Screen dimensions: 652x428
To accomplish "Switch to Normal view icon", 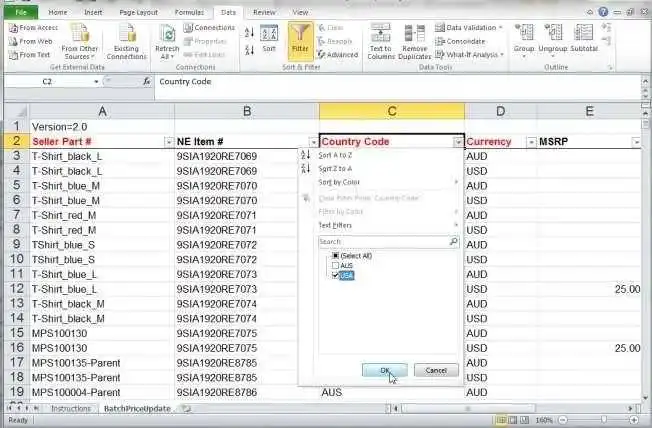I will pyautogui.click(x=501, y=420).
